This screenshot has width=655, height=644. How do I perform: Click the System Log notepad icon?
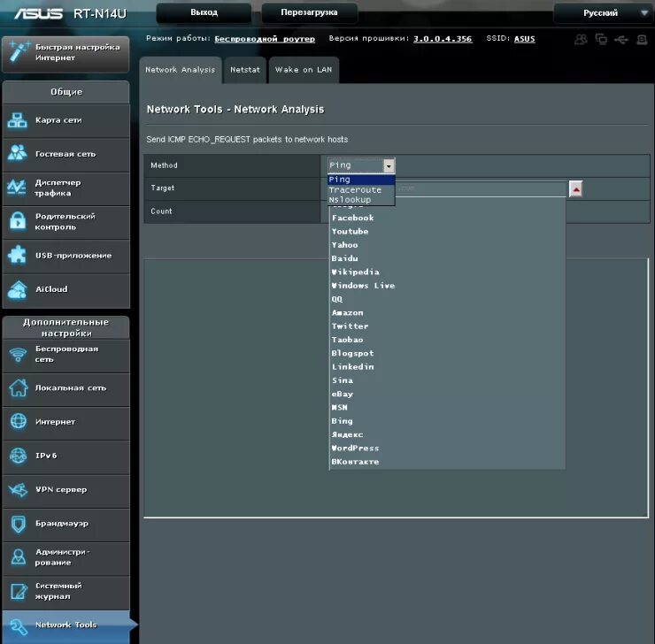[x=19, y=591]
